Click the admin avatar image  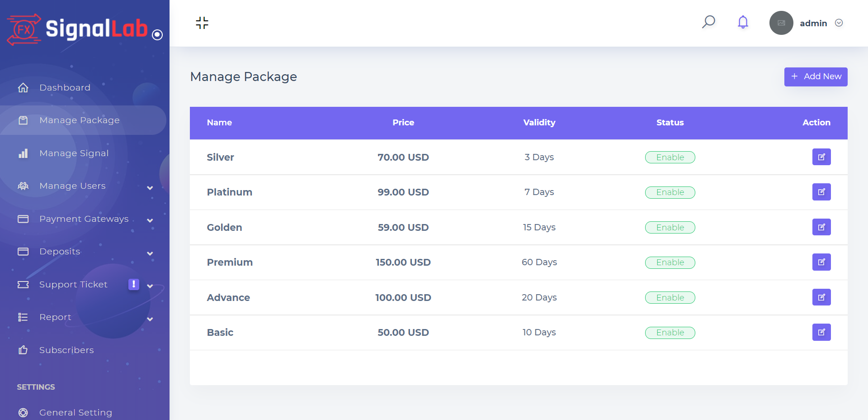tap(781, 23)
